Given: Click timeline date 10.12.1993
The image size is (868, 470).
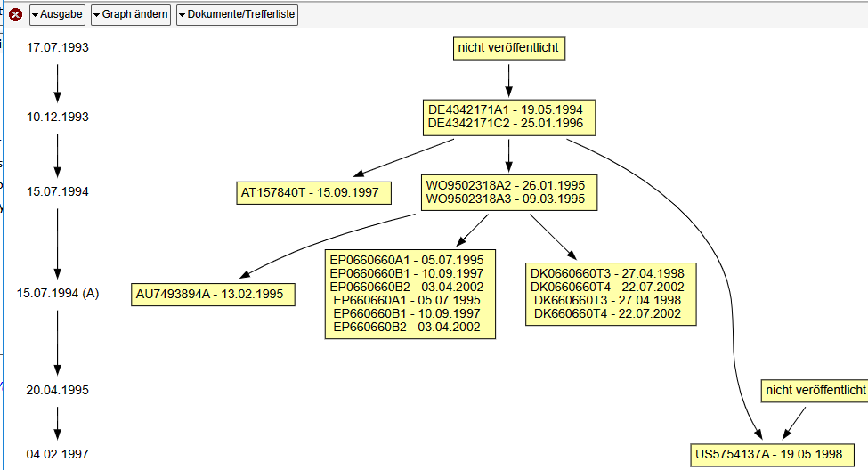Looking at the screenshot, I should click(x=58, y=117).
